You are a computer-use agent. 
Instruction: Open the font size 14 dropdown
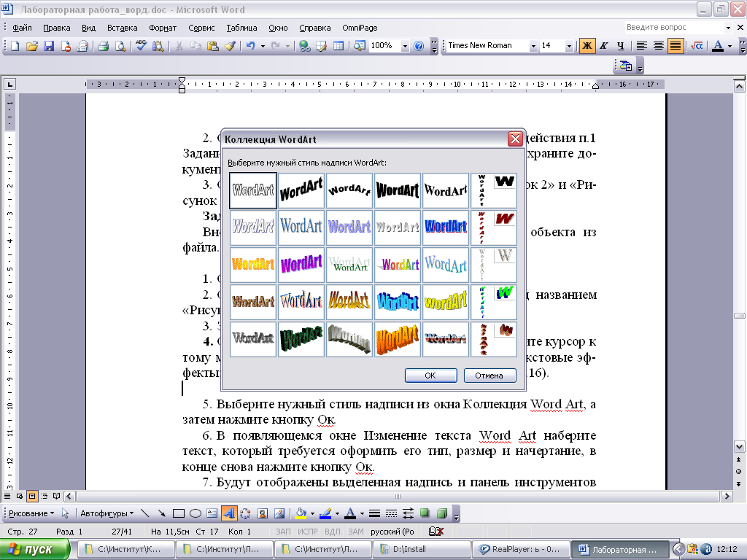tap(569, 46)
